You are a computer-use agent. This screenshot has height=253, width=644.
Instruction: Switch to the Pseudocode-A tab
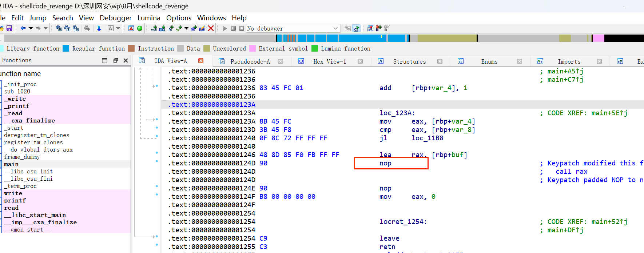click(x=250, y=61)
